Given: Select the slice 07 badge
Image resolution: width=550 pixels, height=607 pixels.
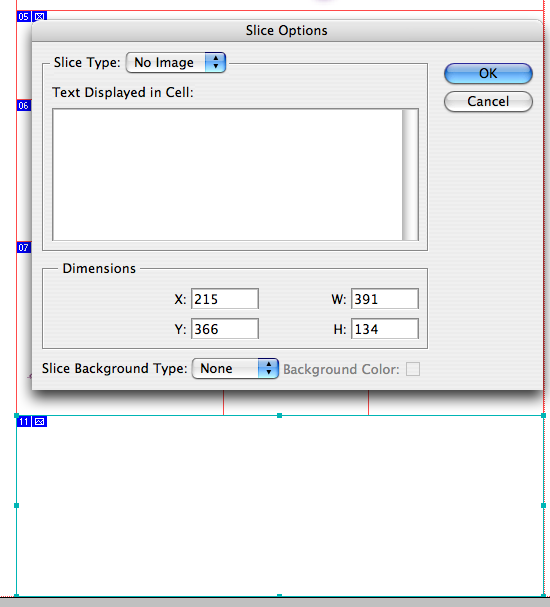Looking at the screenshot, I should pos(24,248).
